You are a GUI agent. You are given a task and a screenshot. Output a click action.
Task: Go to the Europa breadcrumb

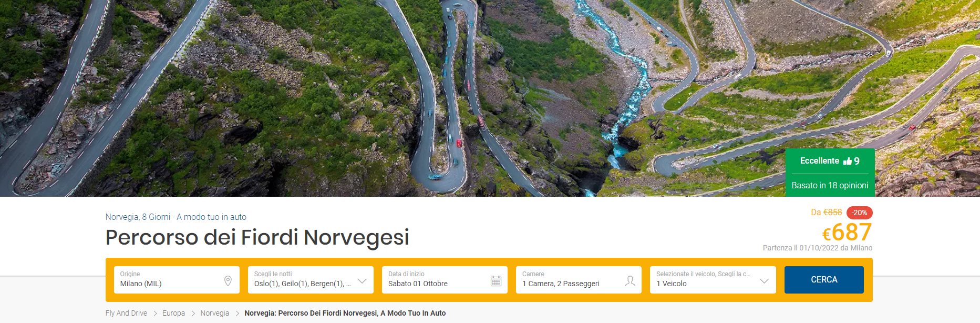point(173,313)
